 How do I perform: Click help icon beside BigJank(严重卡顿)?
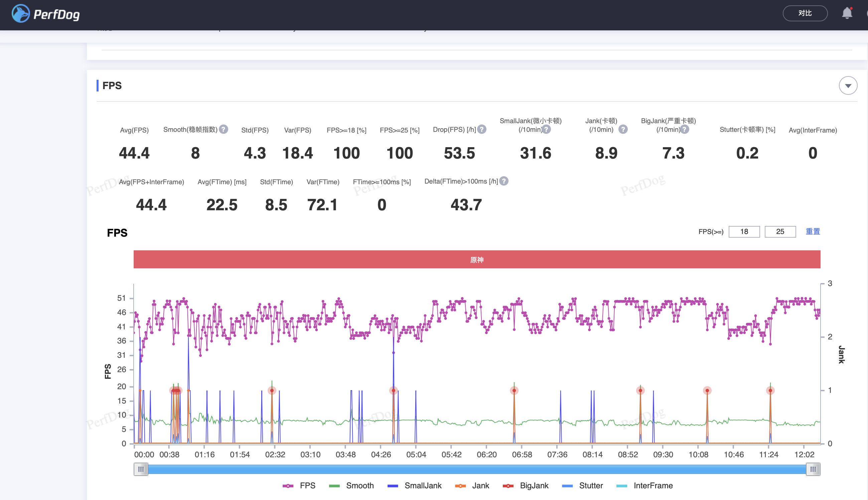coord(685,129)
